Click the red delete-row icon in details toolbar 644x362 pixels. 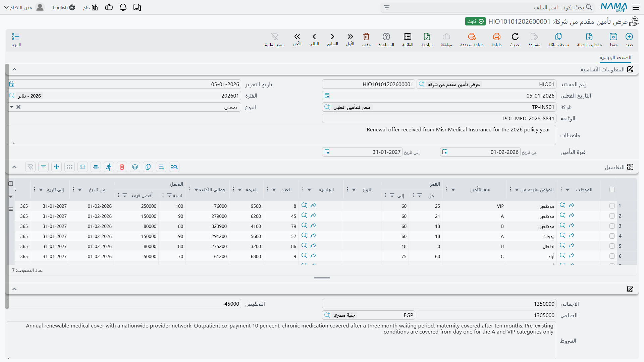(x=122, y=167)
